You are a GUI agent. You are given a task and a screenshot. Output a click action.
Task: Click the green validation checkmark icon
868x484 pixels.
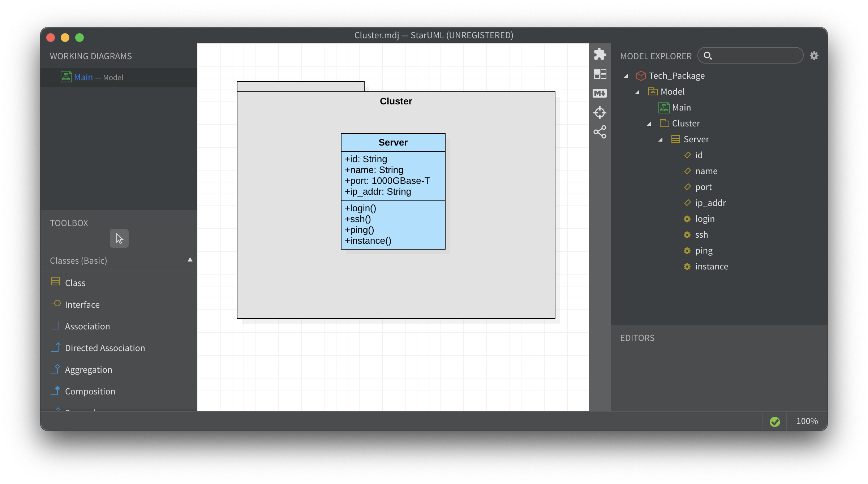[775, 422]
